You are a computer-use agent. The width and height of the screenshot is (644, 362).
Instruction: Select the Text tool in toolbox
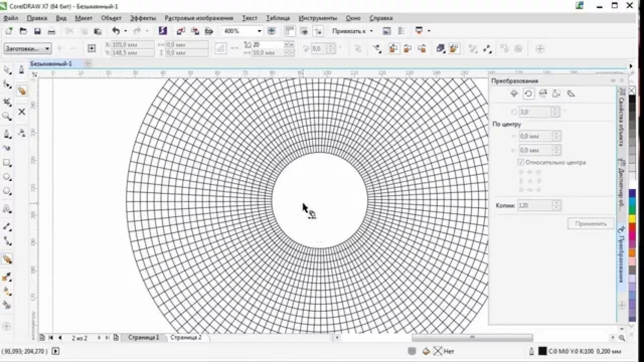tap(7, 209)
